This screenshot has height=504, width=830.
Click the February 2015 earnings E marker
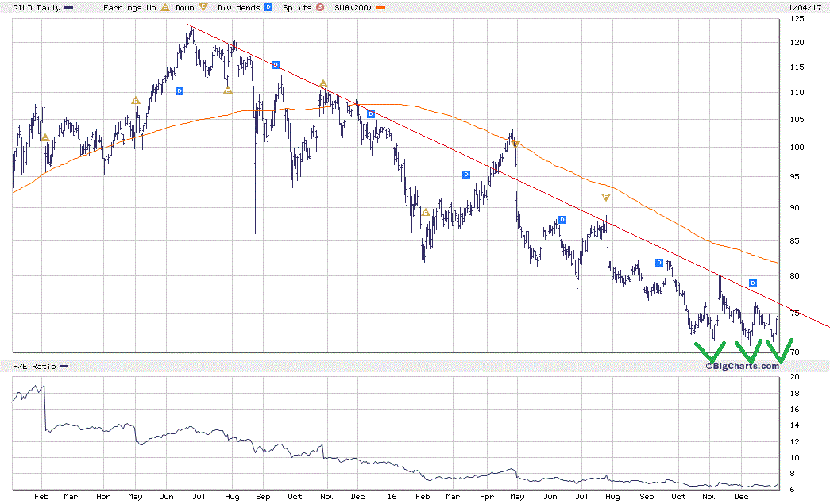(45, 138)
